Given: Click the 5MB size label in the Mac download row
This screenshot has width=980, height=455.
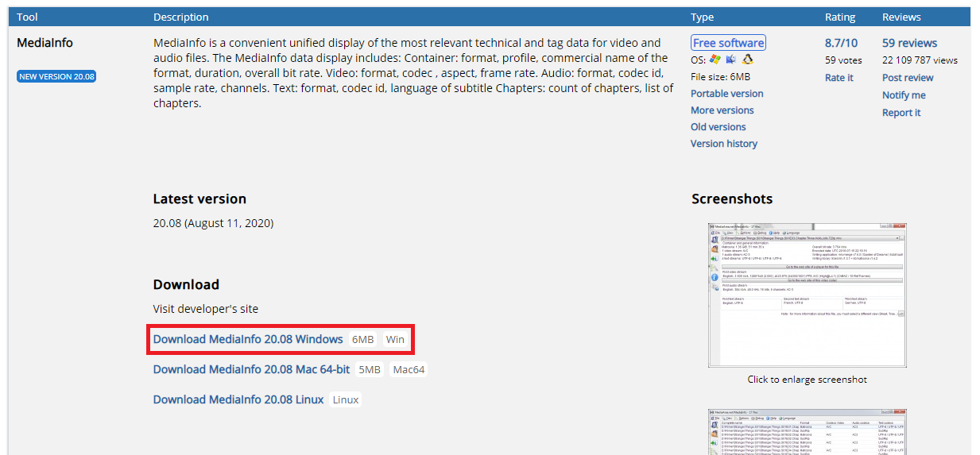Looking at the screenshot, I should click(x=370, y=369).
